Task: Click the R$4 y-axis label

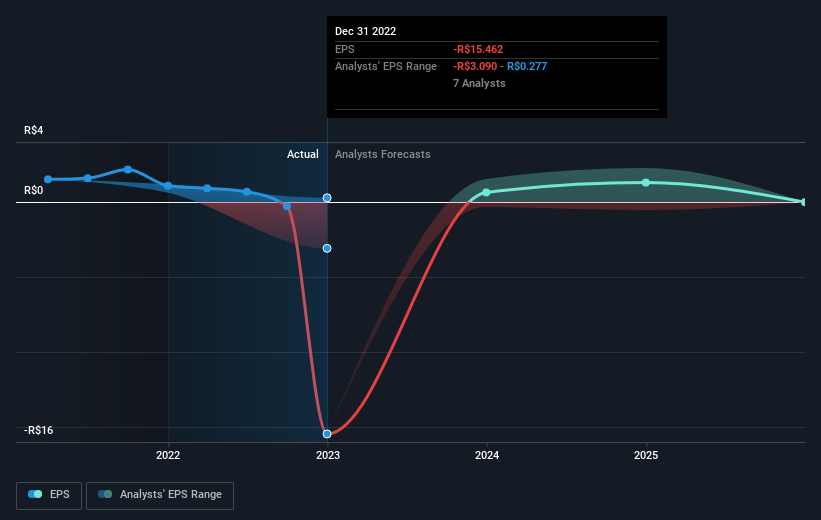Action: 34,130
